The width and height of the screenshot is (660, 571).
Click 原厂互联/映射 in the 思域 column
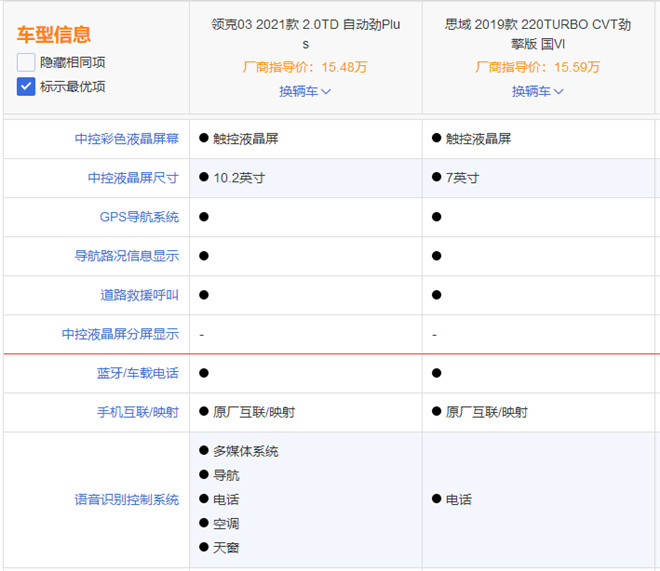click(486, 412)
